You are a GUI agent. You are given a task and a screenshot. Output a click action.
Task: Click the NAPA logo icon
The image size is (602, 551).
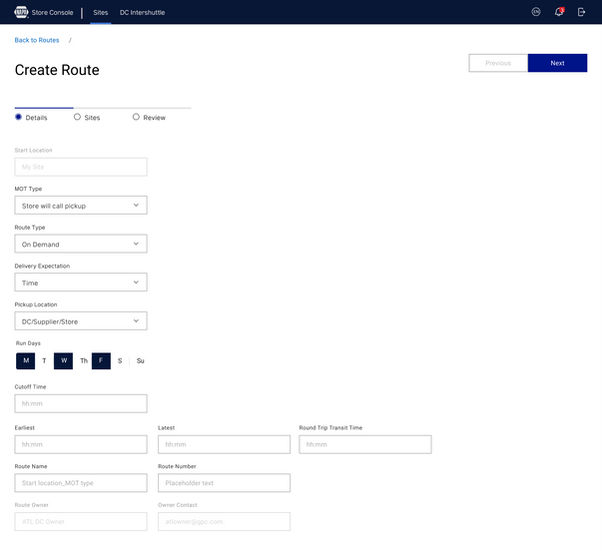21,12
